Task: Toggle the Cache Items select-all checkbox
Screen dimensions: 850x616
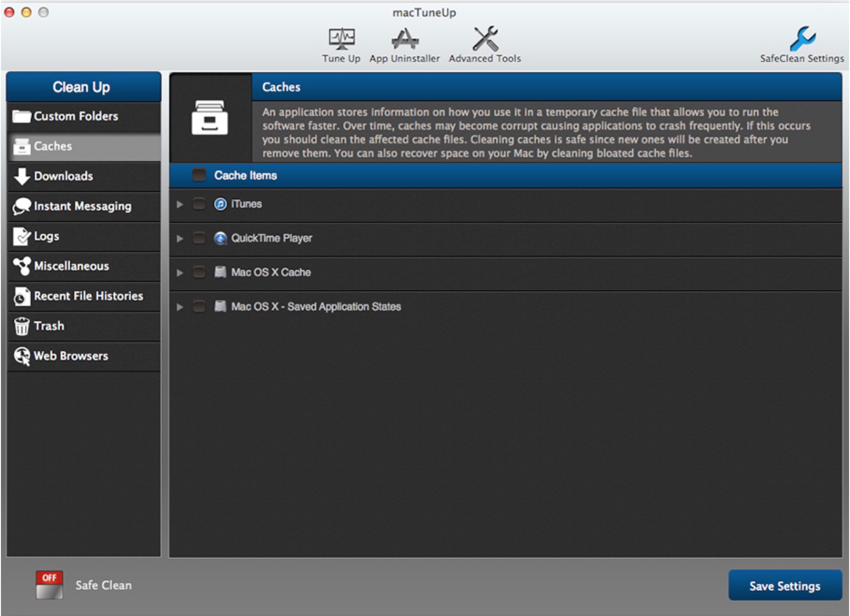Action: pos(199,175)
